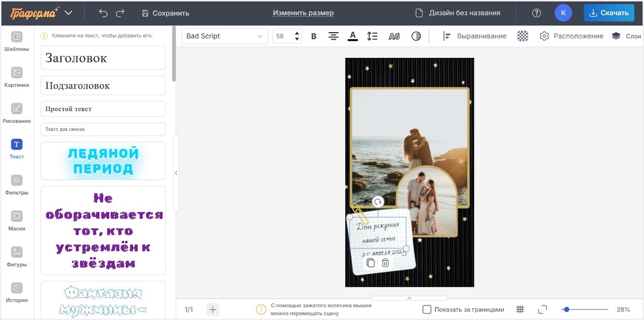
Task: Open the Рисование drawing panel
Action: pos(17,113)
